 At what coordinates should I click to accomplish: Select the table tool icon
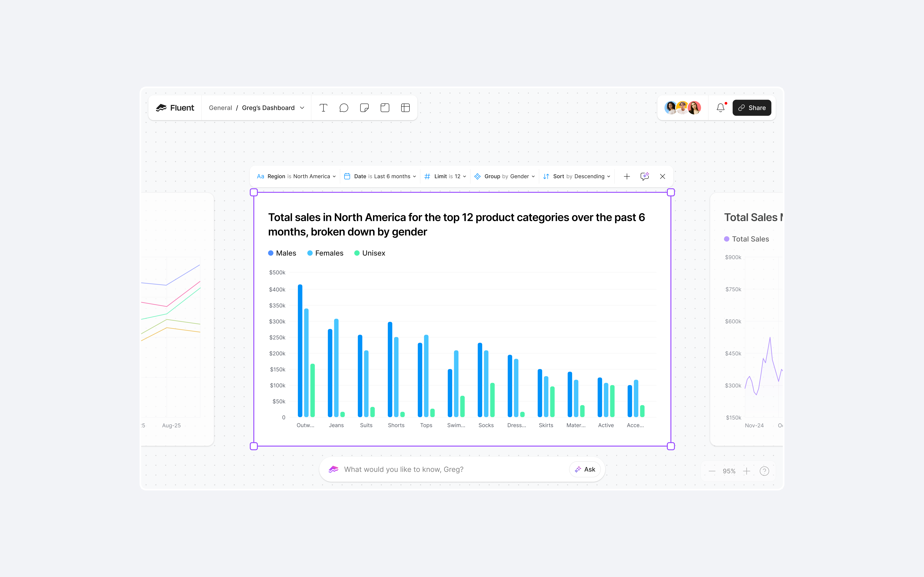coord(406,108)
